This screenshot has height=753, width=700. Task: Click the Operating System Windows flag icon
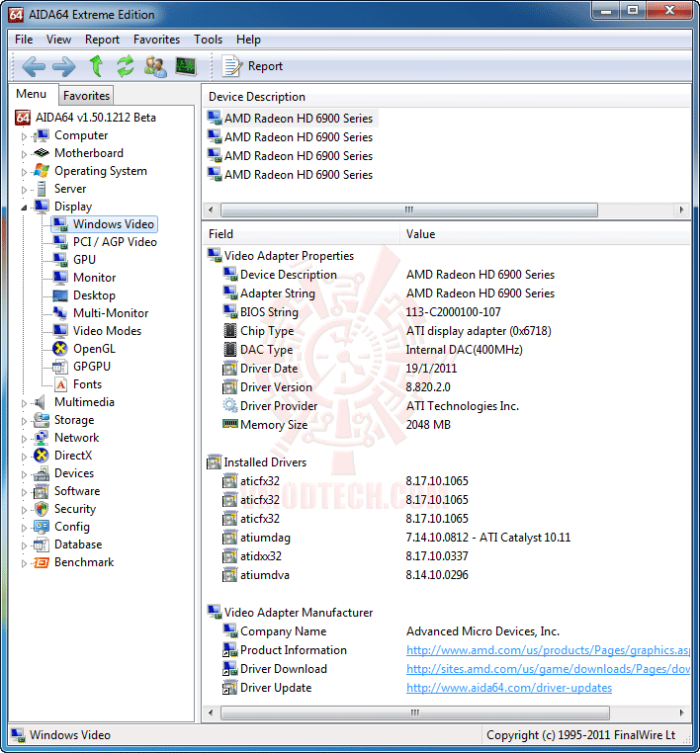coord(42,171)
